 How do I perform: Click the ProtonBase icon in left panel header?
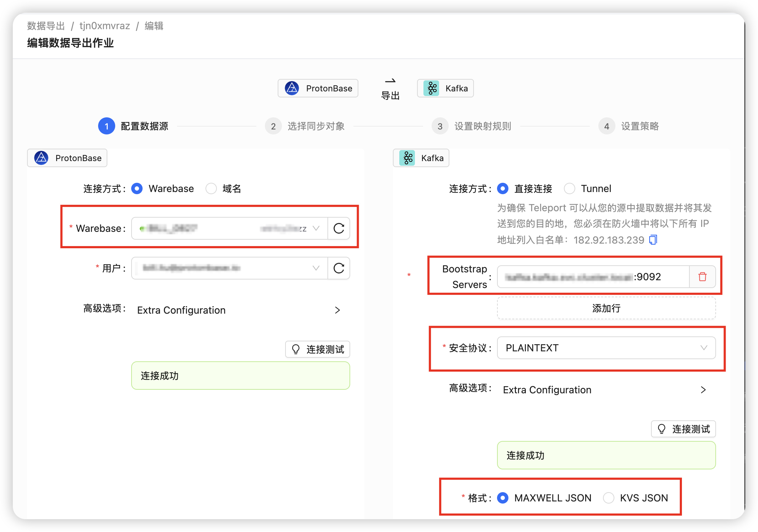click(x=41, y=158)
